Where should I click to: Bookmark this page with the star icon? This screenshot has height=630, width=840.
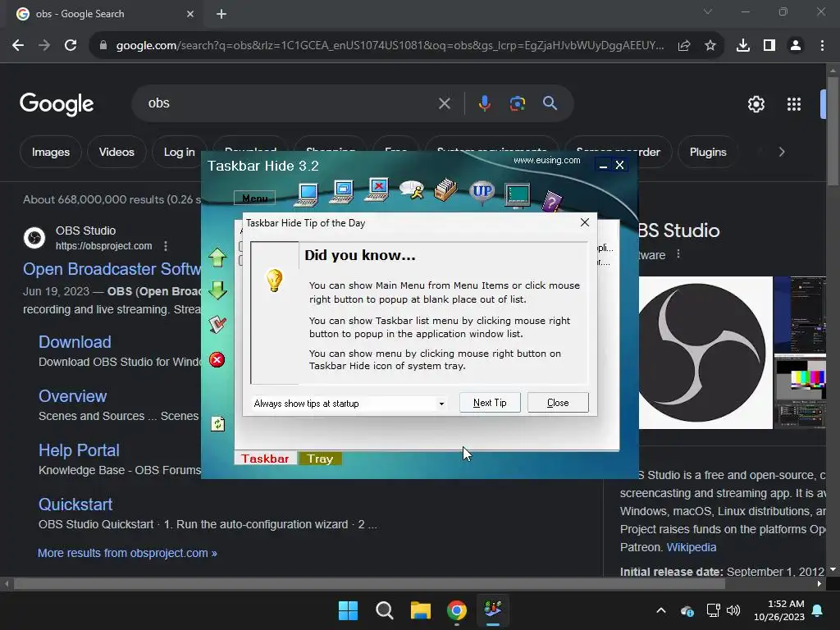(x=710, y=46)
